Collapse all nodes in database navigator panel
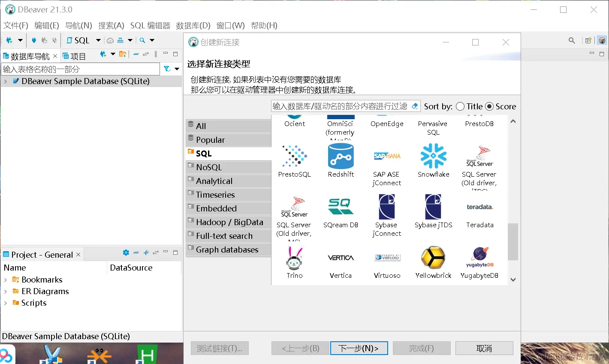This screenshot has height=364, width=609. coord(136,54)
